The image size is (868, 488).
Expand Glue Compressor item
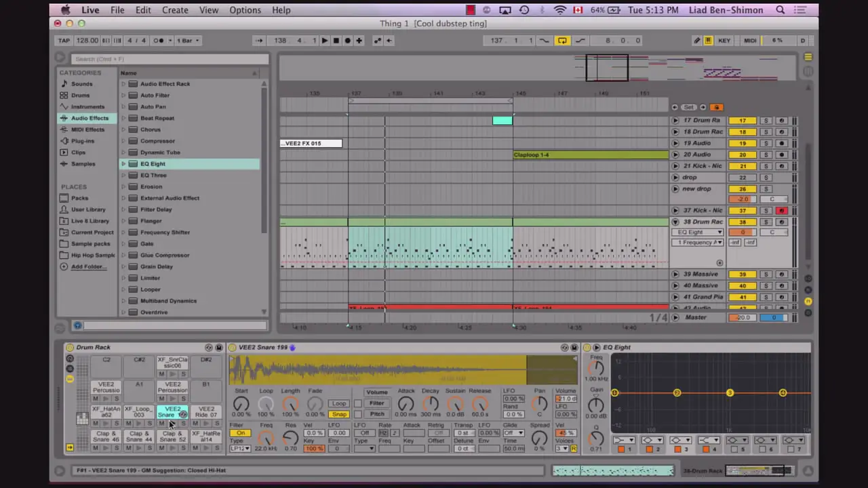(x=123, y=255)
